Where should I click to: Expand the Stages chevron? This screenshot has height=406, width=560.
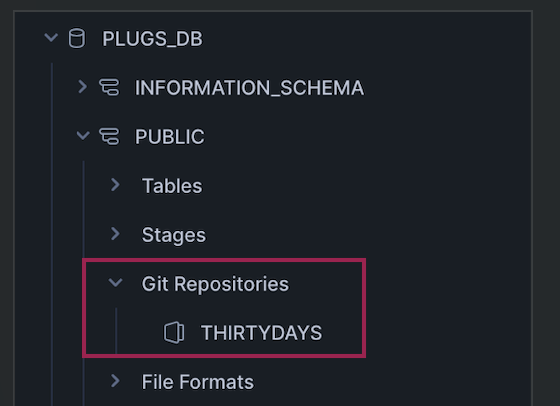[x=115, y=234]
